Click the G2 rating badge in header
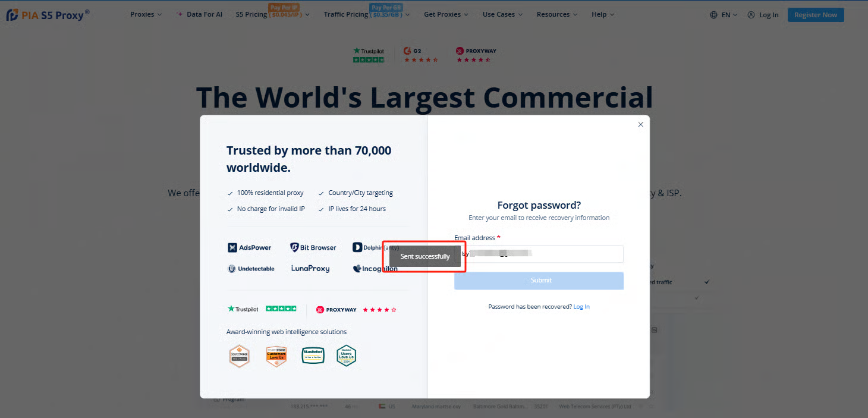The image size is (868, 418). [x=420, y=55]
